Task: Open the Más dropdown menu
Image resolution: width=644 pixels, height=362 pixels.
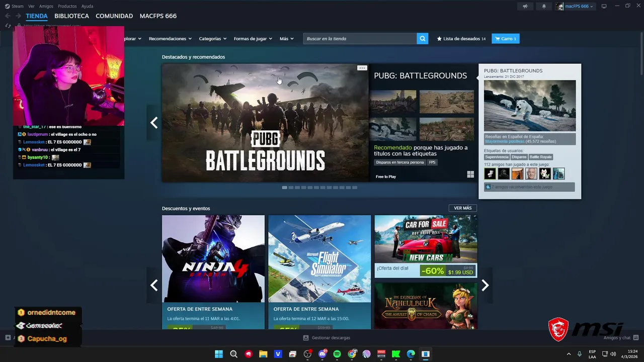Action: pyautogui.click(x=287, y=39)
